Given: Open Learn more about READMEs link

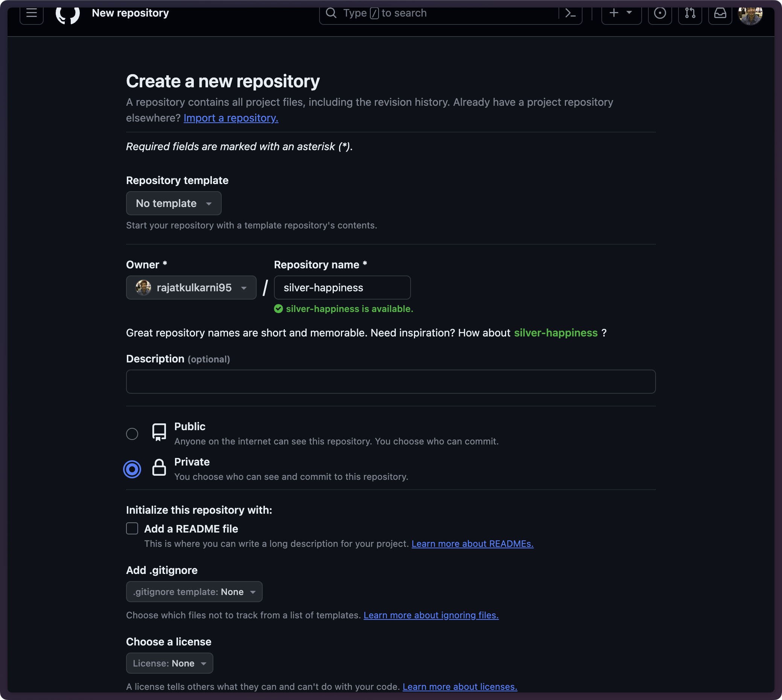Looking at the screenshot, I should click(472, 544).
